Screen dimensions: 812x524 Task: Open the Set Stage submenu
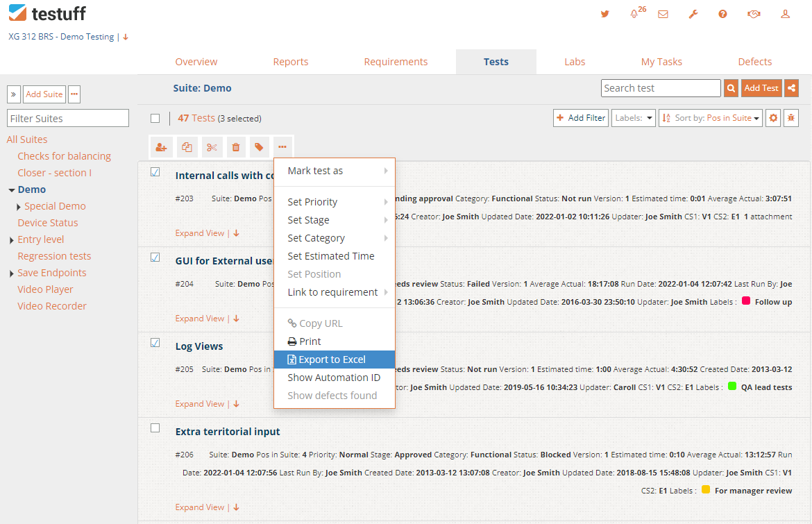tap(335, 220)
